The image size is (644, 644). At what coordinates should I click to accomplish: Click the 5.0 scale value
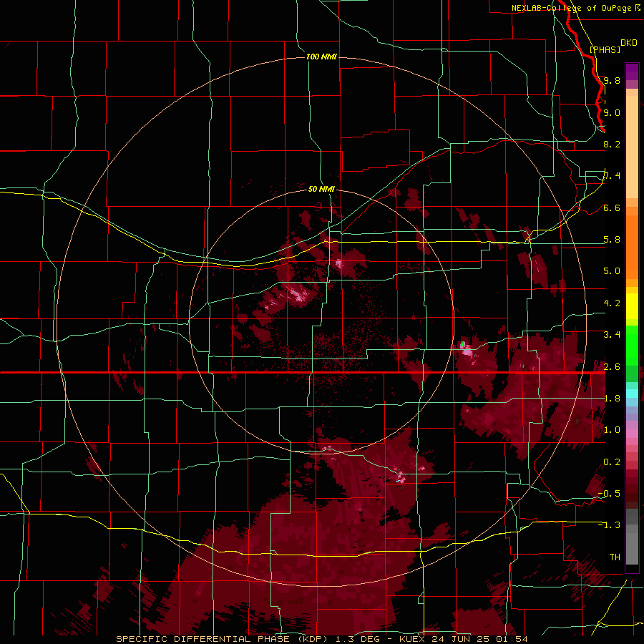(612, 271)
